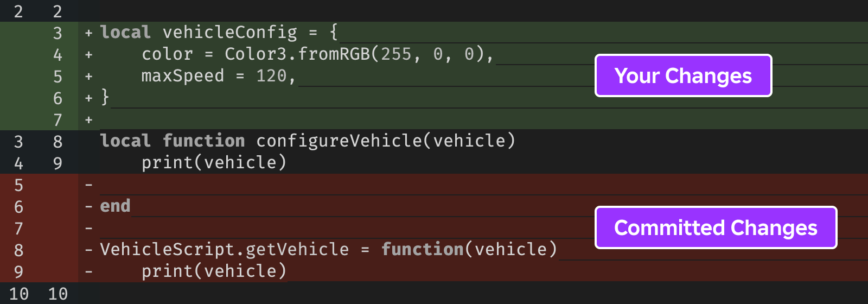Click the plus marker beside the maxSpeed line
Image resolution: width=868 pixels, height=304 pixels.
pyautogui.click(x=88, y=77)
